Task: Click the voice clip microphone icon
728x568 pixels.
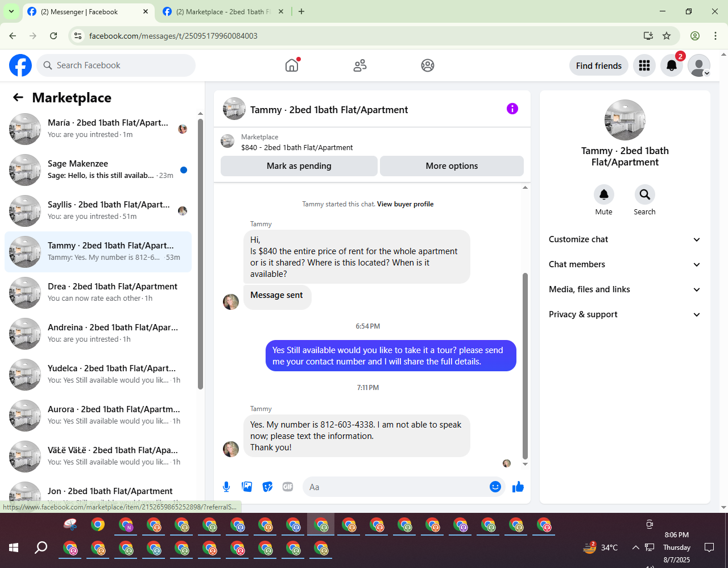Action: [226, 487]
